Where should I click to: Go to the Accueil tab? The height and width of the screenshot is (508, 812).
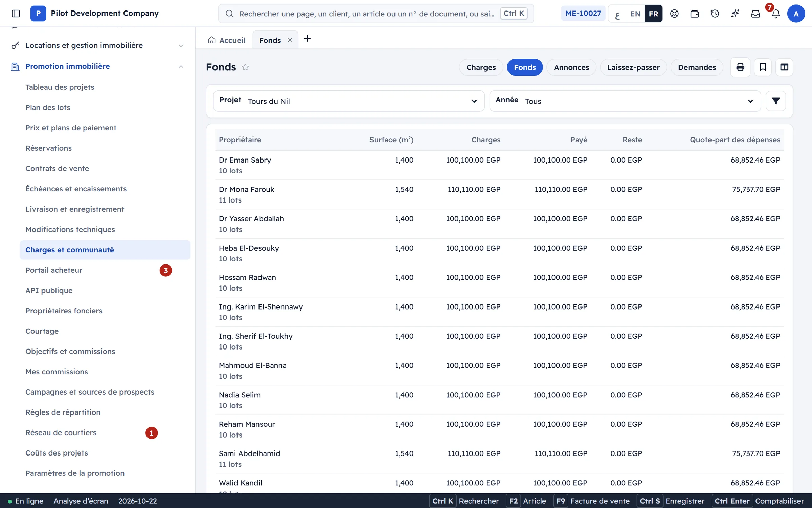point(227,40)
